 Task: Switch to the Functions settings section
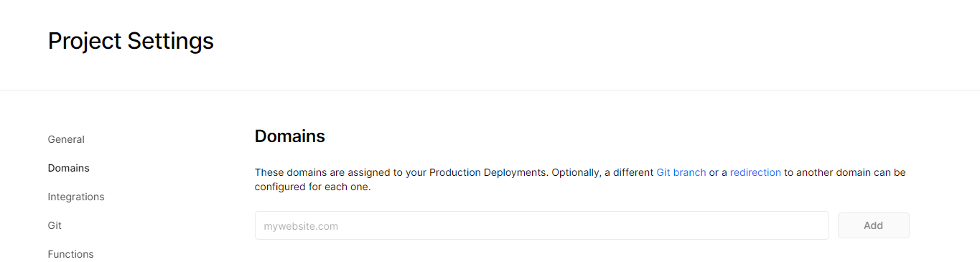(70, 254)
